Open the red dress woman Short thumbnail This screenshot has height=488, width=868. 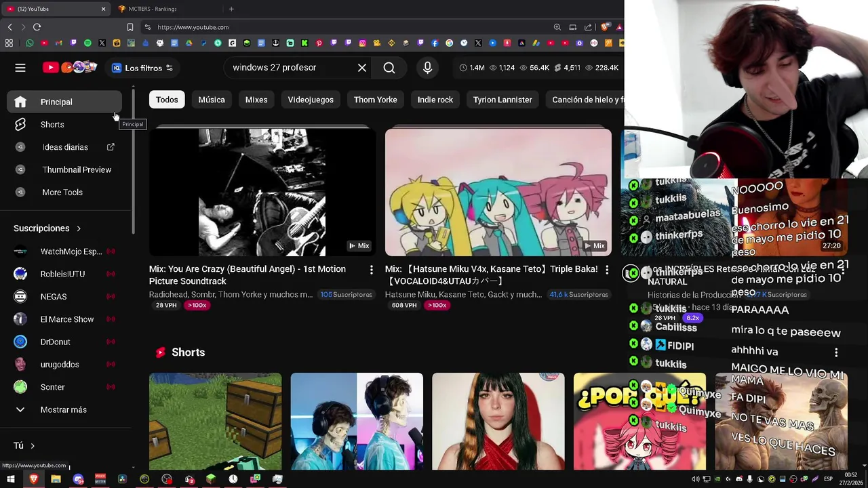point(498,421)
